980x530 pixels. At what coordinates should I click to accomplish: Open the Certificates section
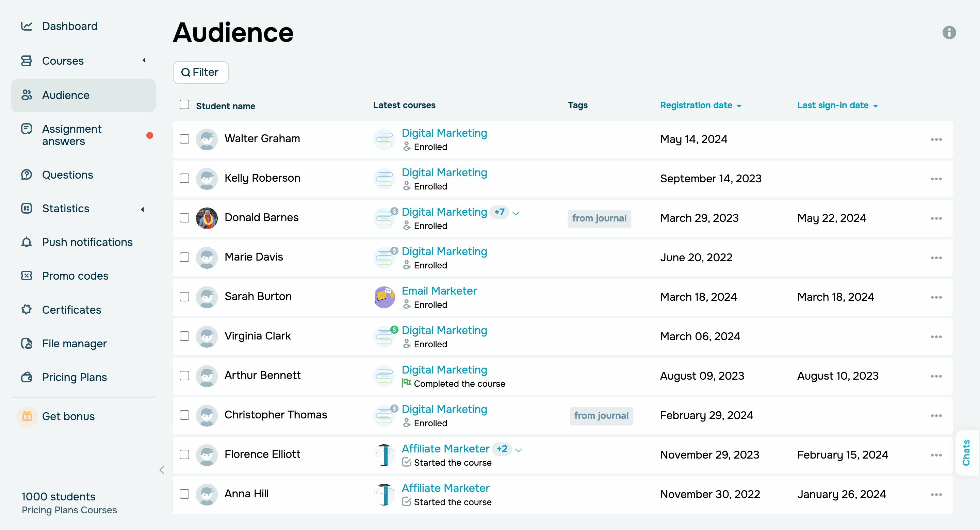click(71, 310)
